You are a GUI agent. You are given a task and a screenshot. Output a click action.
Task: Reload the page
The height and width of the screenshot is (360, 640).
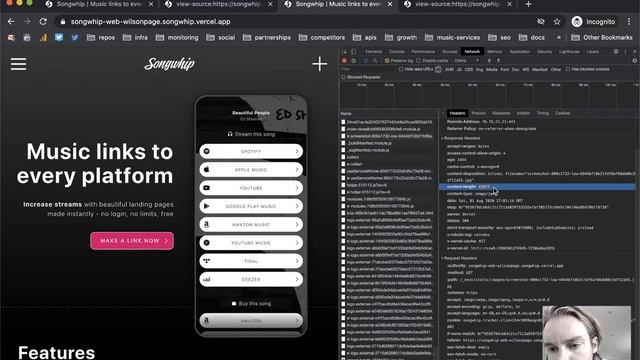(x=43, y=22)
